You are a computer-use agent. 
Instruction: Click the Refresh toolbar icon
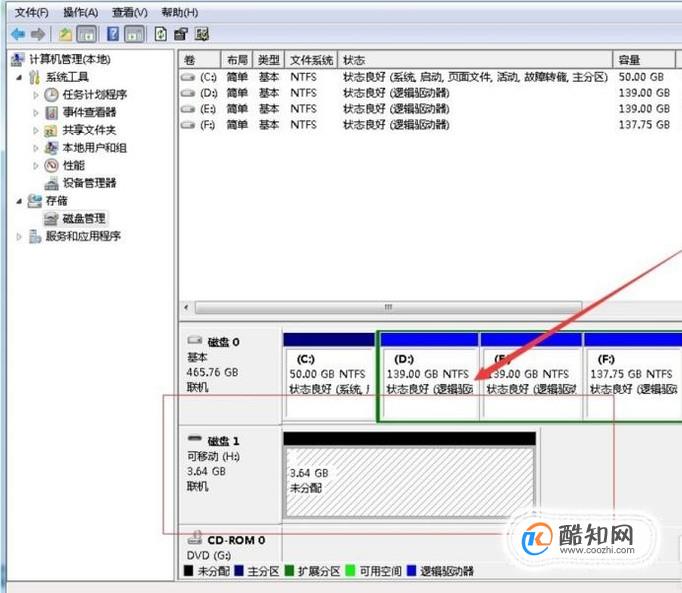click(x=160, y=34)
